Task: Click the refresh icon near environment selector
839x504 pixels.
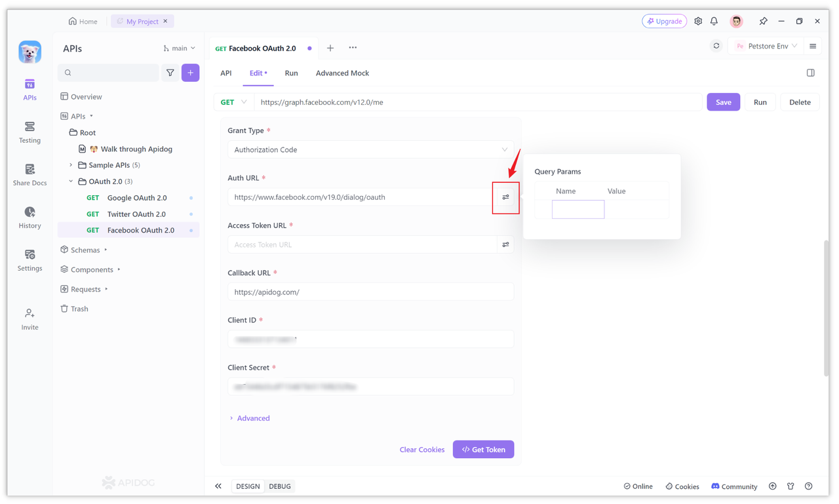Action: pos(716,47)
